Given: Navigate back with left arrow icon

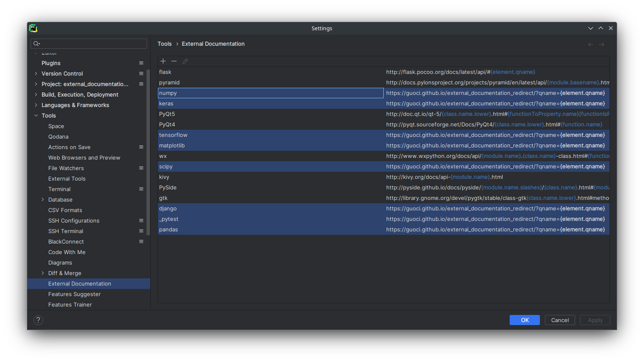Looking at the screenshot, I should click(x=591, y=44).
